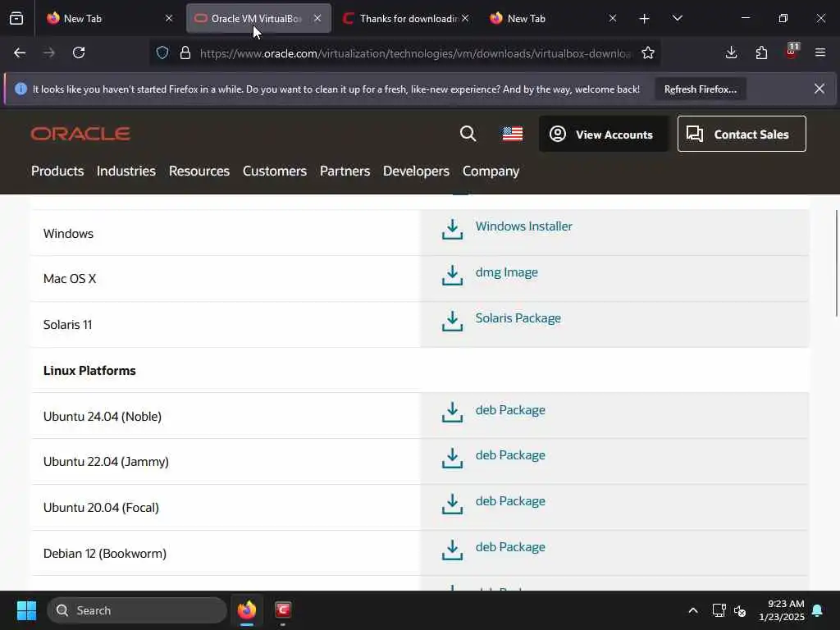Open the Products menu
Image resolution: width=840 pixels, height=630 pixels.
[x=57, y=171]
